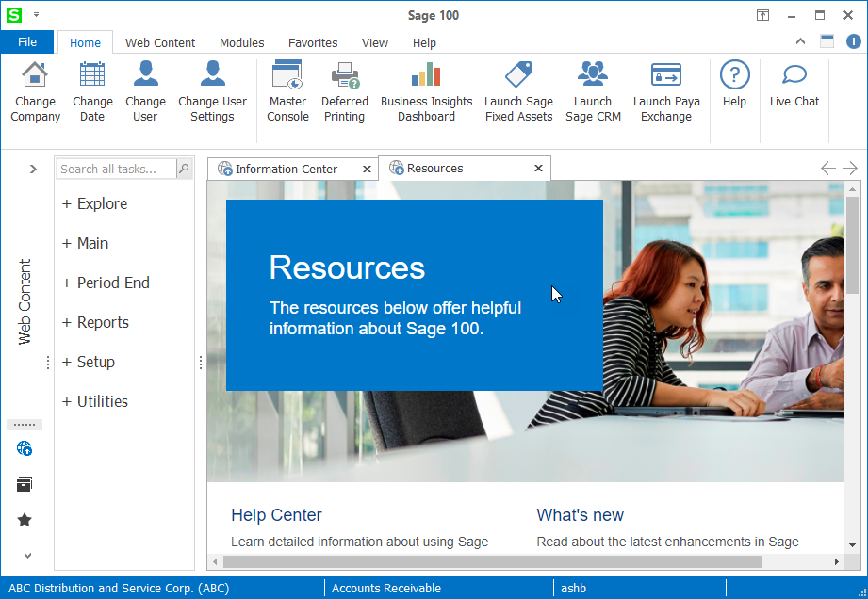Close the Resources tab
Image resolution: width=868 pixels, height=599 pixels.
point(538,169)
